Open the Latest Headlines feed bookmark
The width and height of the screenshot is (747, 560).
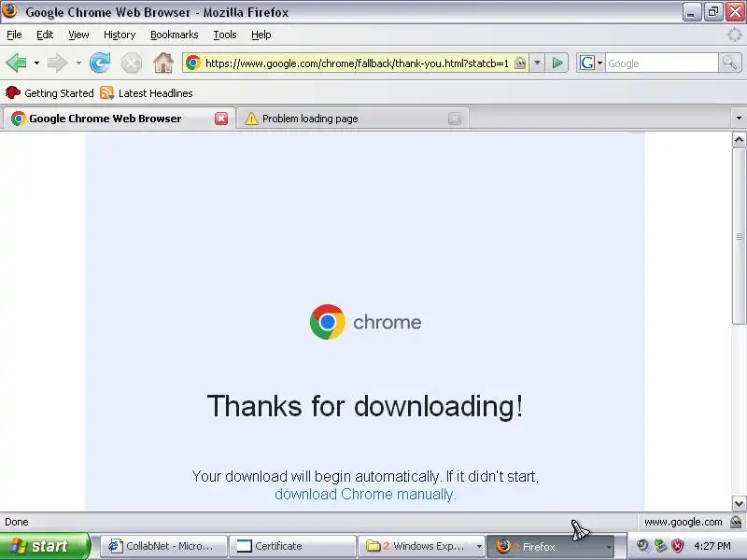coord(147,92)
